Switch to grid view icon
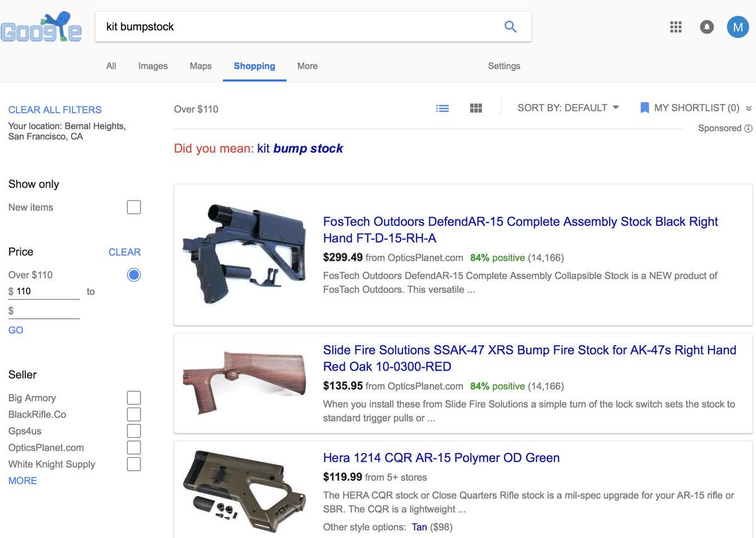This screenshot has height=538, width=756. pos(476,108)
